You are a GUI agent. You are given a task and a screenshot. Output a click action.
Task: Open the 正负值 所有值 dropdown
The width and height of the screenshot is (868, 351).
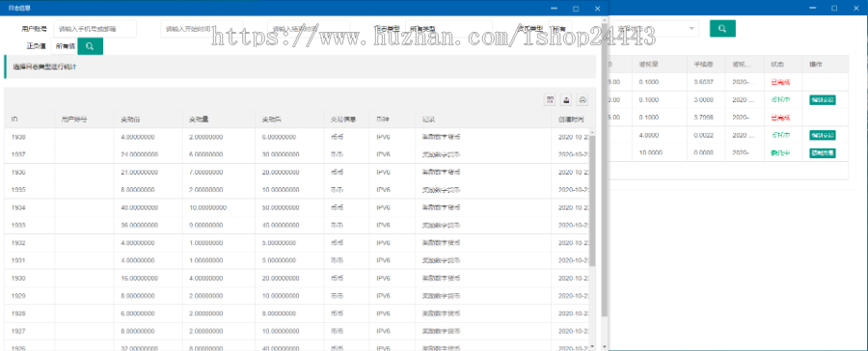pyautogui.click(x=66, y=46)
